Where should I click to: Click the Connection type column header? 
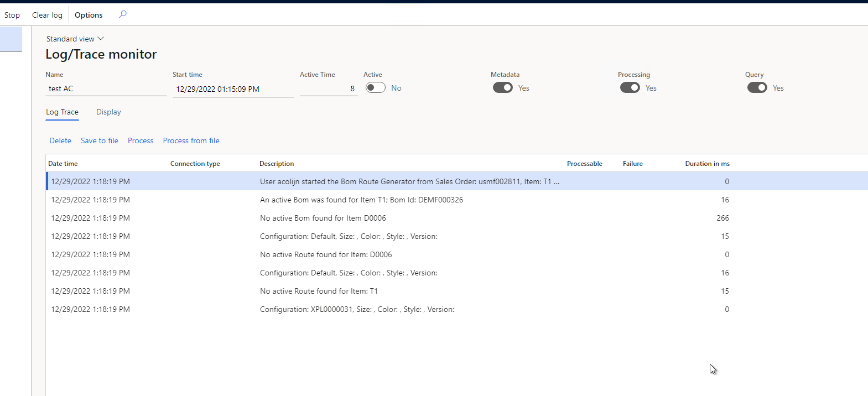click(x=195, y=164)
